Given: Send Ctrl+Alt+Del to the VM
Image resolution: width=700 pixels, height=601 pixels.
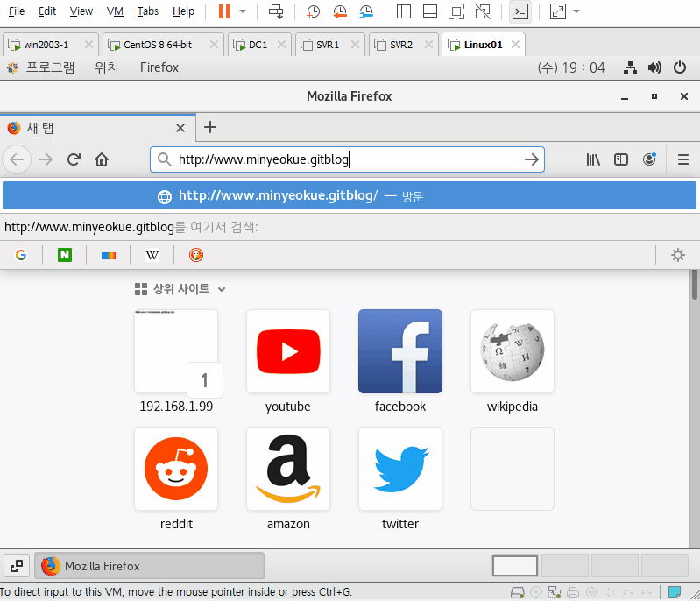Looking at the screenshot, I should [x=276, y=11].
